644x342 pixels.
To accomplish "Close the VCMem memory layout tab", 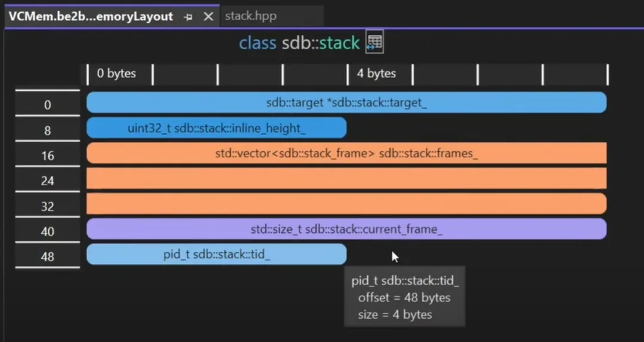I will tap(209, 17).
